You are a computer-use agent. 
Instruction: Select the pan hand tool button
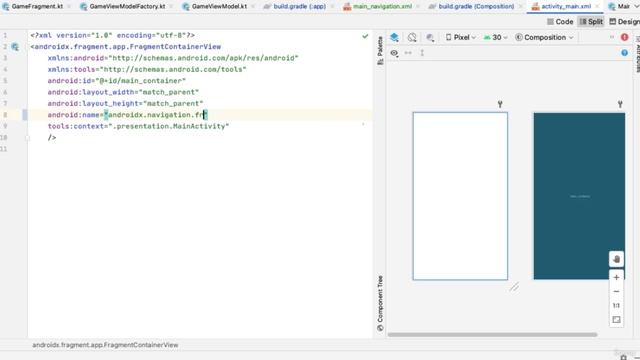tap(616, 259)
